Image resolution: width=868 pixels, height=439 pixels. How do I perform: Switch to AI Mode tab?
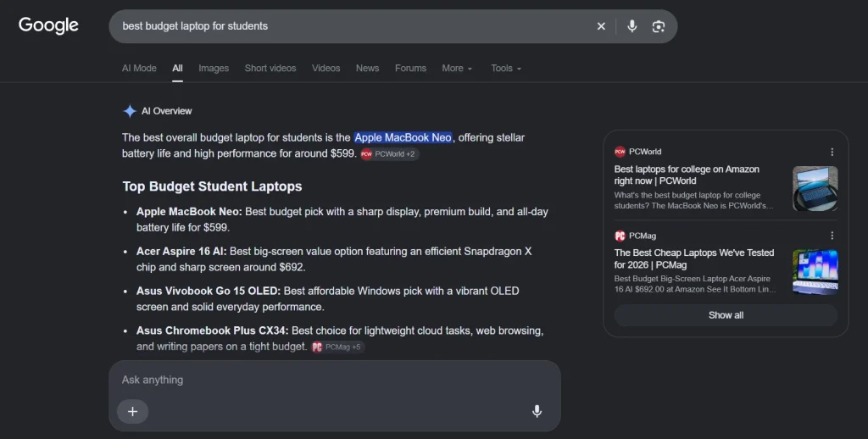coord(139,68)
